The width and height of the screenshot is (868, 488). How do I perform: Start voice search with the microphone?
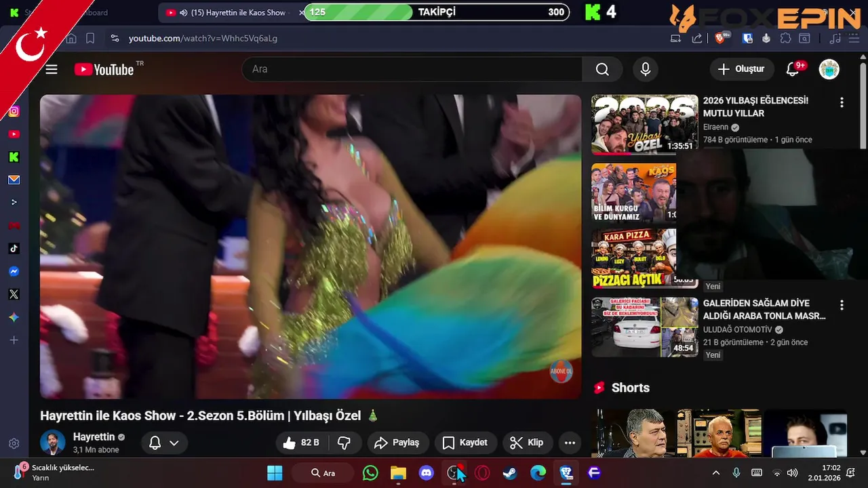coord(646,69)
